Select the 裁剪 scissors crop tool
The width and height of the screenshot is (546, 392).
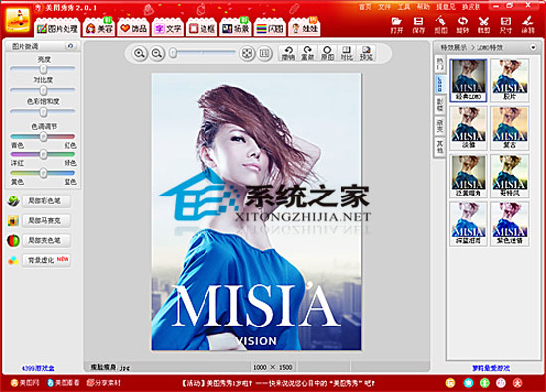click(484, 25)
